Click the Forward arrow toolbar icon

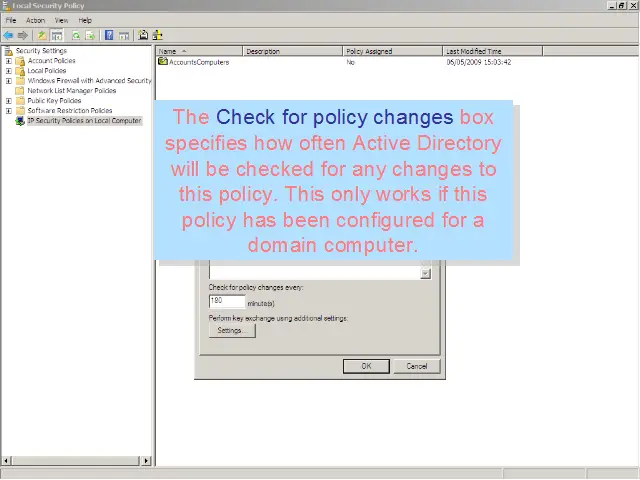(21, 35)
